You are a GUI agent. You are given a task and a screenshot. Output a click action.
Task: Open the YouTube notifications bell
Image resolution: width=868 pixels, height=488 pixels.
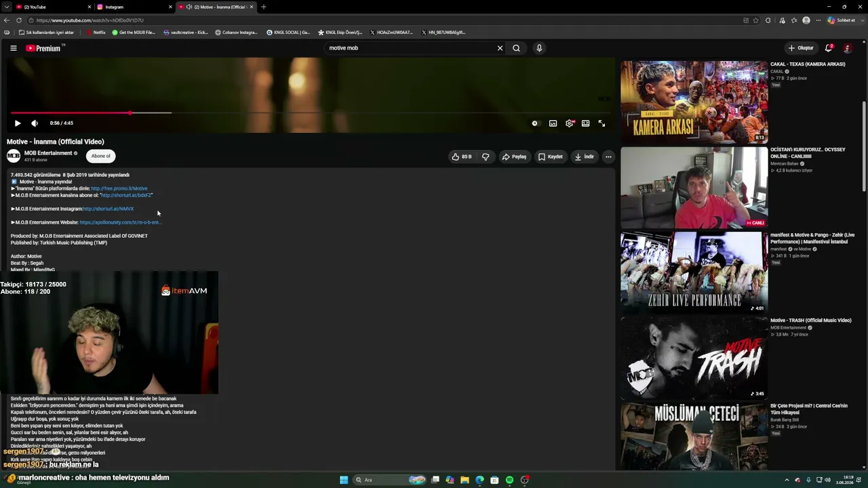[x=829, y=48]
